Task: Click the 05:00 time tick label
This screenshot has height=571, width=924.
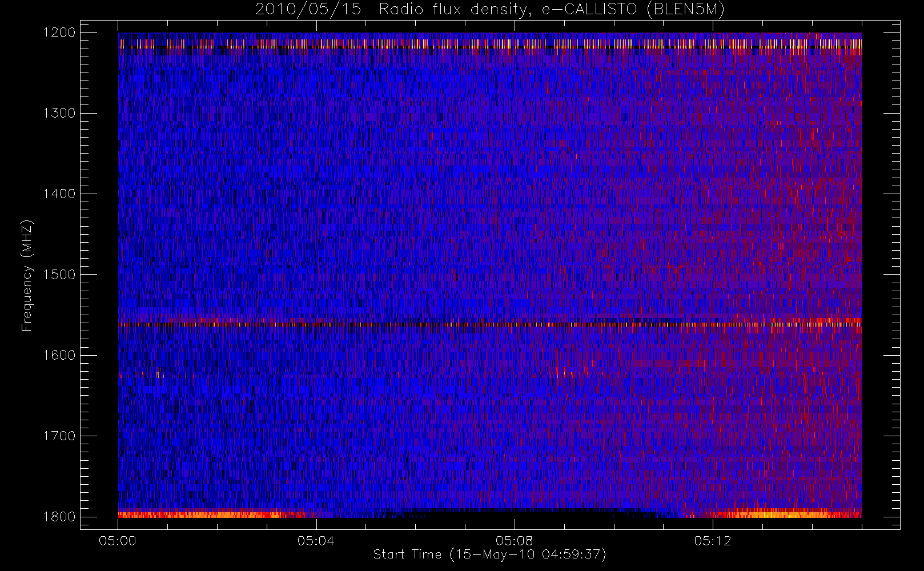Action: tap(118, 541)
